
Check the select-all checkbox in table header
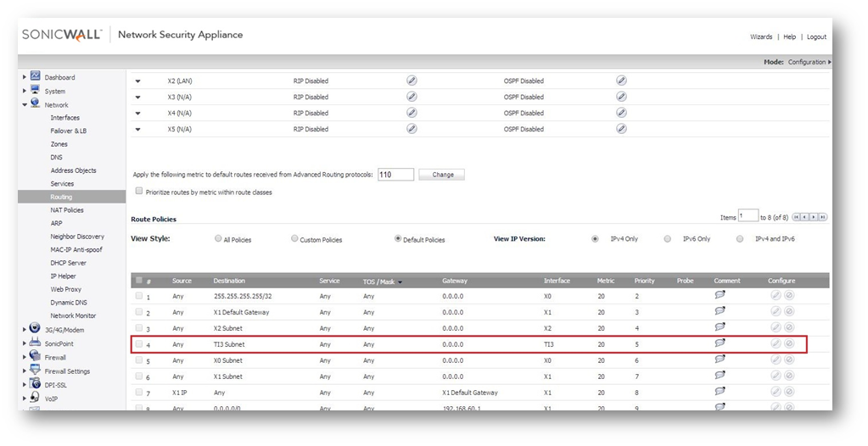pos(139,280)
